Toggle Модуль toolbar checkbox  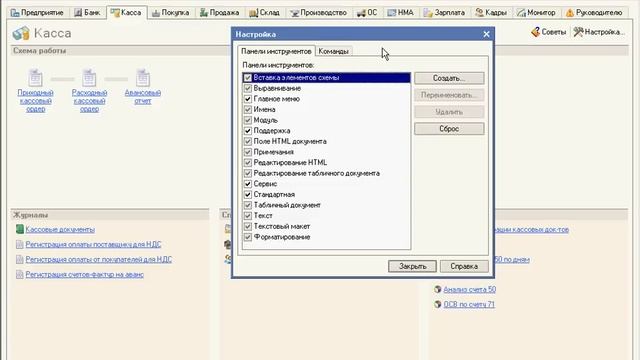248,120
